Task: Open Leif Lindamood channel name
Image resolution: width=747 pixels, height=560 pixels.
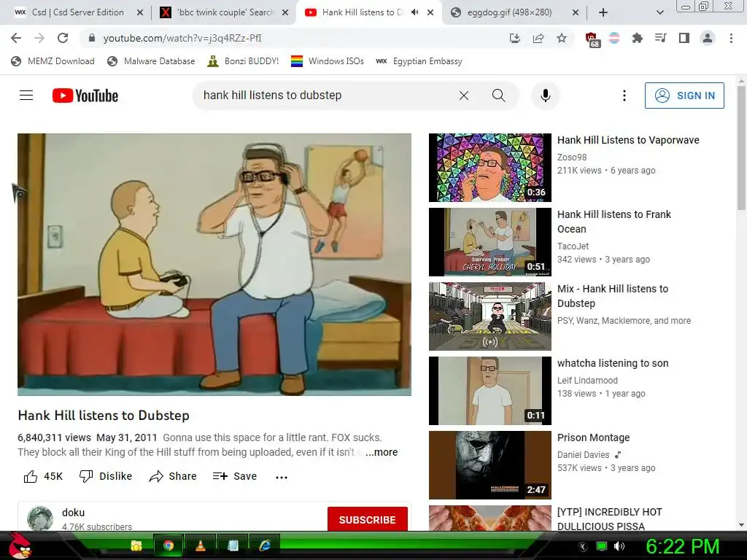Action: (587, 380)
